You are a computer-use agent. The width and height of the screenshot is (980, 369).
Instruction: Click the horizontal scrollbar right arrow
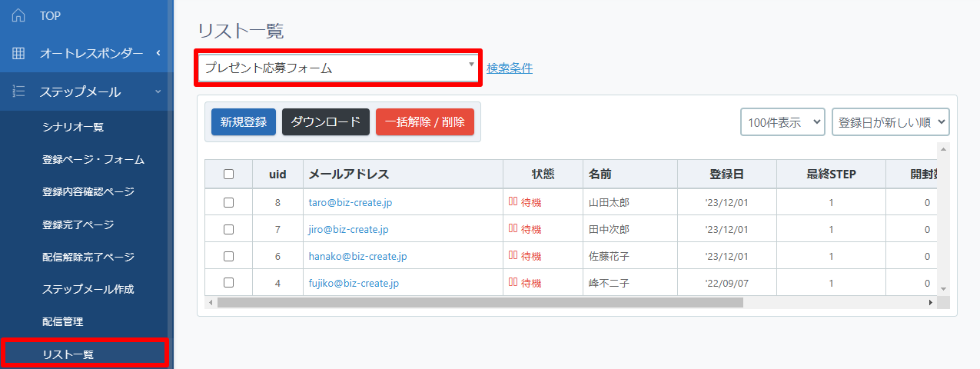click(930, 303)
